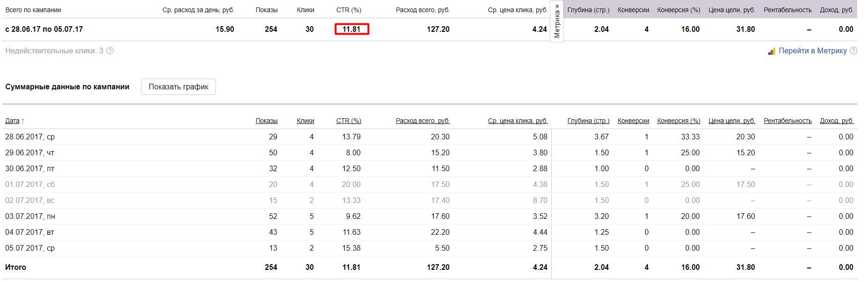This screenshot has height=282, width=868.
Task: Click the average daily spend value 15.90
Action: tap(225, 29)
